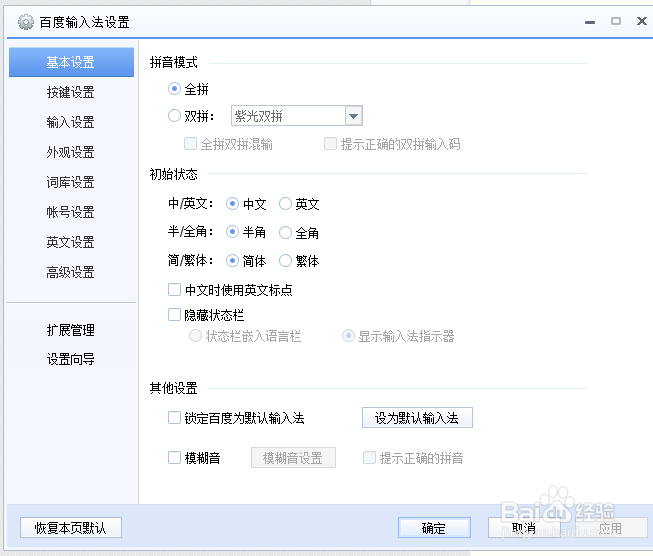Screen dimensions: 653x556
Task: Go to the 输入设置 tab
Action: (71, 122)
